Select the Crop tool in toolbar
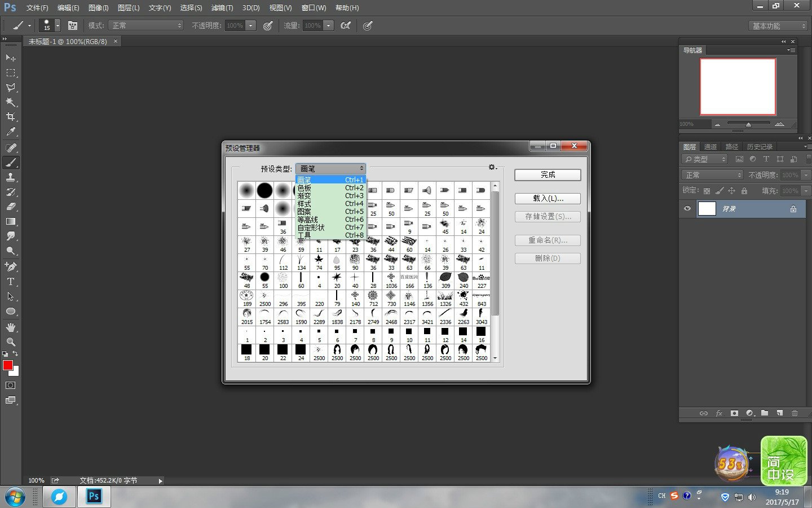The image size is (812, 508). (10, 117)
